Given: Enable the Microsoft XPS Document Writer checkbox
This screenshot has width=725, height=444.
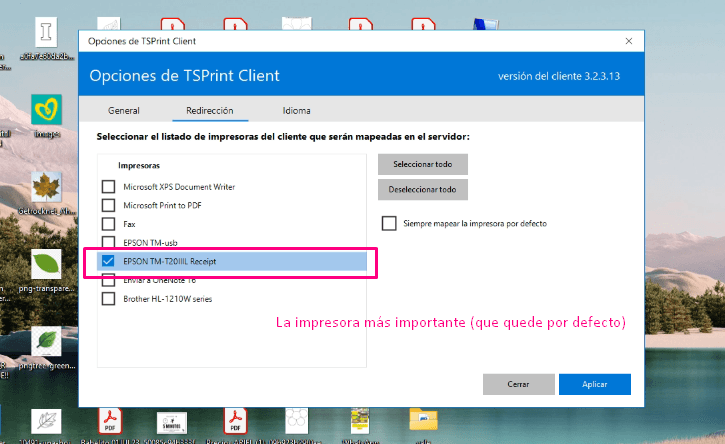Looking at the screenshot, I should [108, 187].
